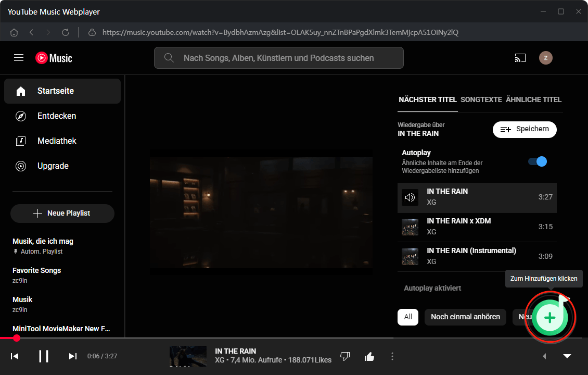Open the three-dot song options menu
588x375 pixels.
392,356
